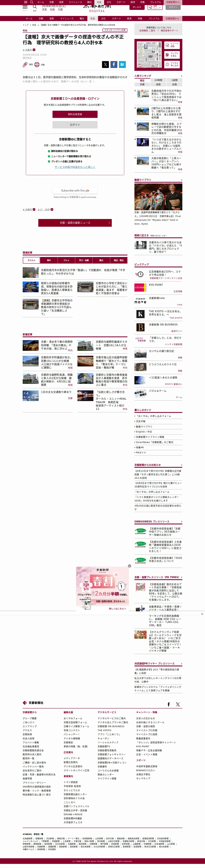Dismiss the ad with the small X
Viewport: 205px width, 868px height.
pyautogui.click(x=202, y=614)
